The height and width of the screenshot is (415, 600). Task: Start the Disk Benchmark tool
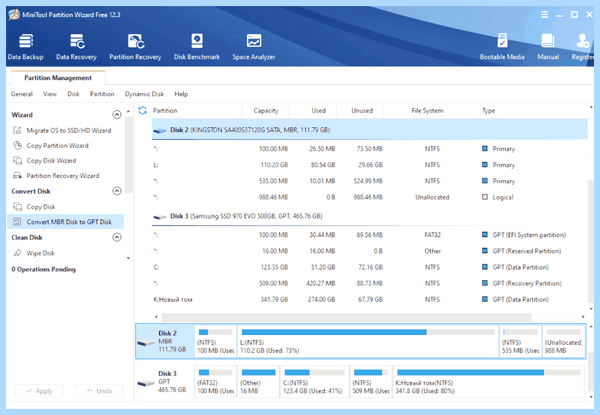197,47
